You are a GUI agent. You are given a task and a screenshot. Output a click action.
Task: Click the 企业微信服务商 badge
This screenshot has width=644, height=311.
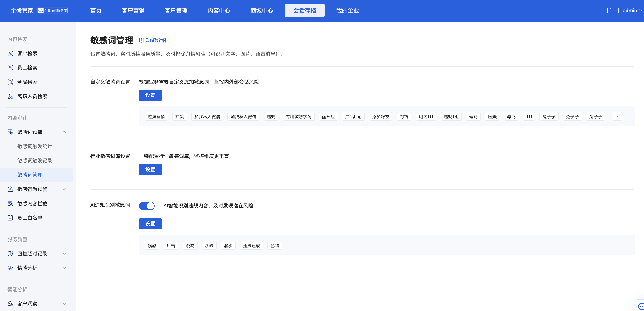coord(53,11)
